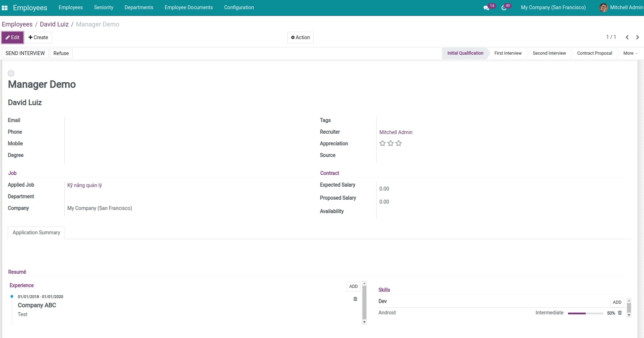Switch to Application Summary tab

[x=36, y=233]
